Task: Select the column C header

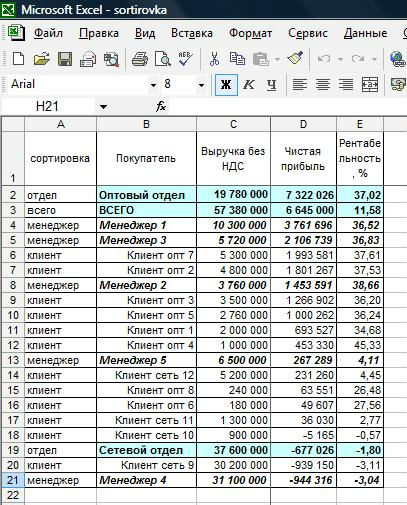Action: (233, 124)
